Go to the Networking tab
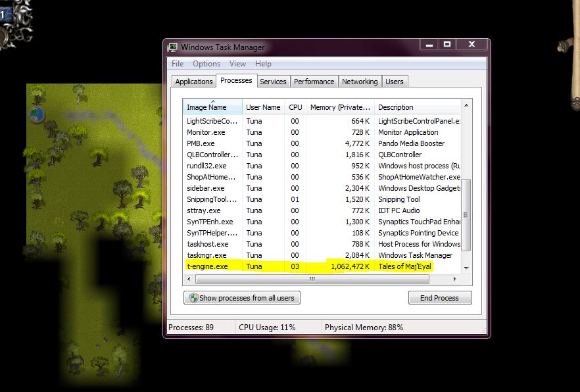Viewport: 580px width, 392px height. click(360, 82)
